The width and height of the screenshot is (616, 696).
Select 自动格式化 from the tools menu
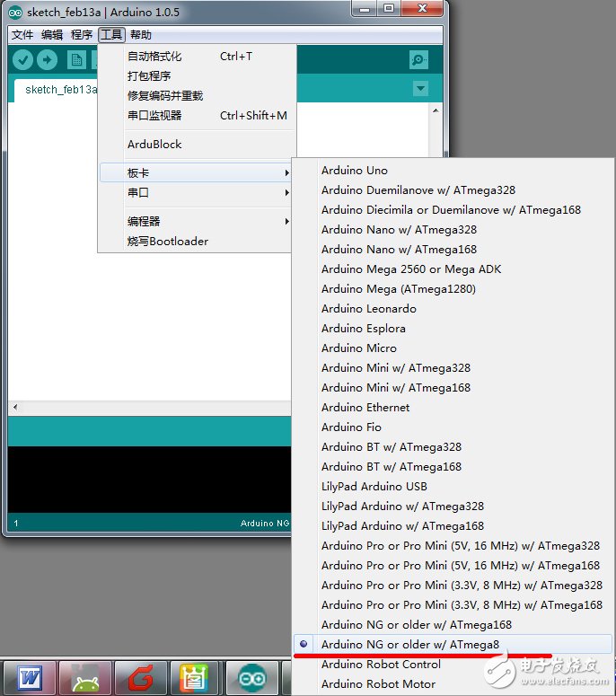coord(197,57)
